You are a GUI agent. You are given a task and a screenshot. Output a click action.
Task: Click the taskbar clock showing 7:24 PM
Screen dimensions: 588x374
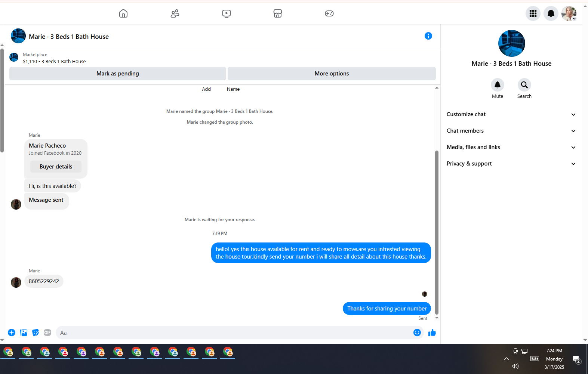[554, 351]
